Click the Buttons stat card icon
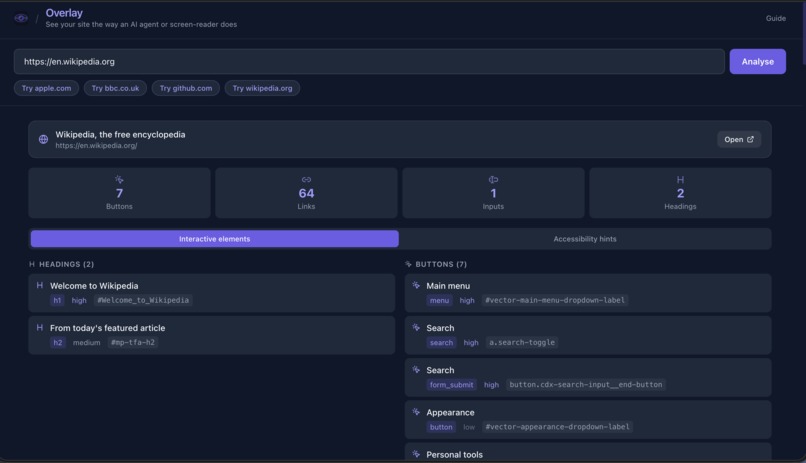 [119, 179]
